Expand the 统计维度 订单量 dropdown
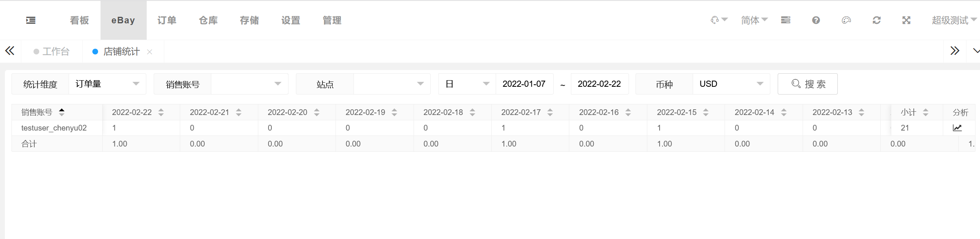The height and width of the screenshot is (239, 980). point(107,84)
